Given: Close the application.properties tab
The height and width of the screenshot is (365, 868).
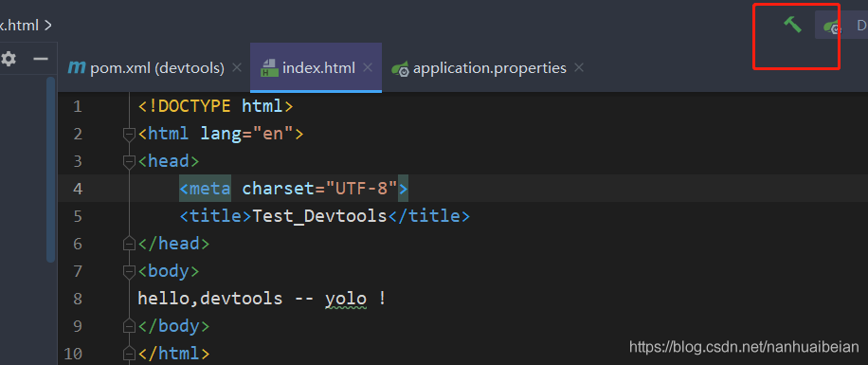Looking at the screenshot, I should click(579, 67).
